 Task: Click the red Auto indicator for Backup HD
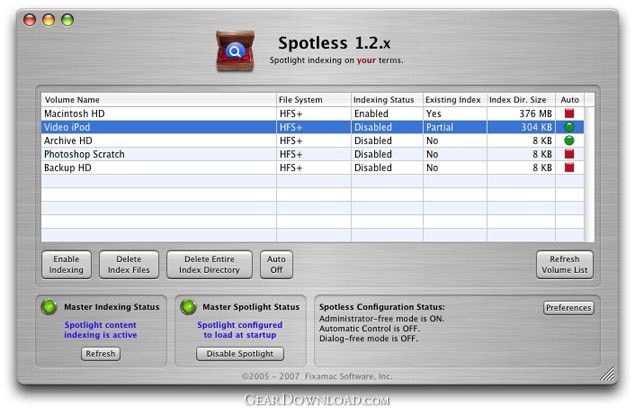point(570,168)
